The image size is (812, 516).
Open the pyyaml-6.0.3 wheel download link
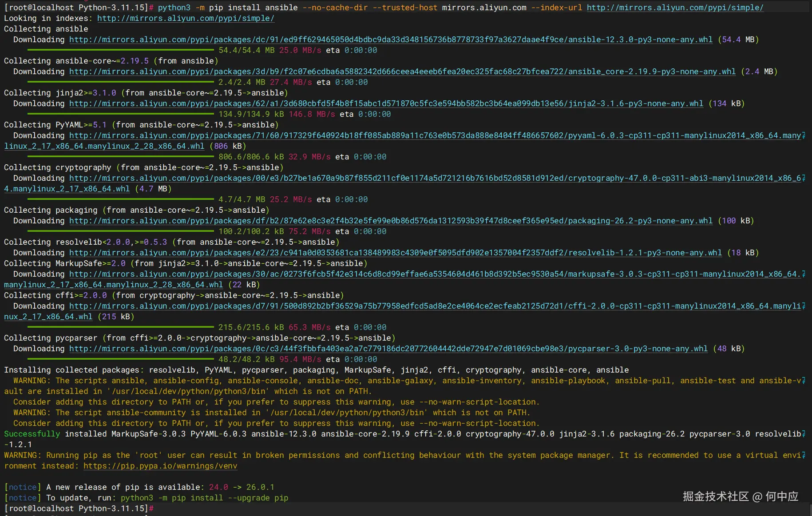pyautogui.click(x=435, y=135)
